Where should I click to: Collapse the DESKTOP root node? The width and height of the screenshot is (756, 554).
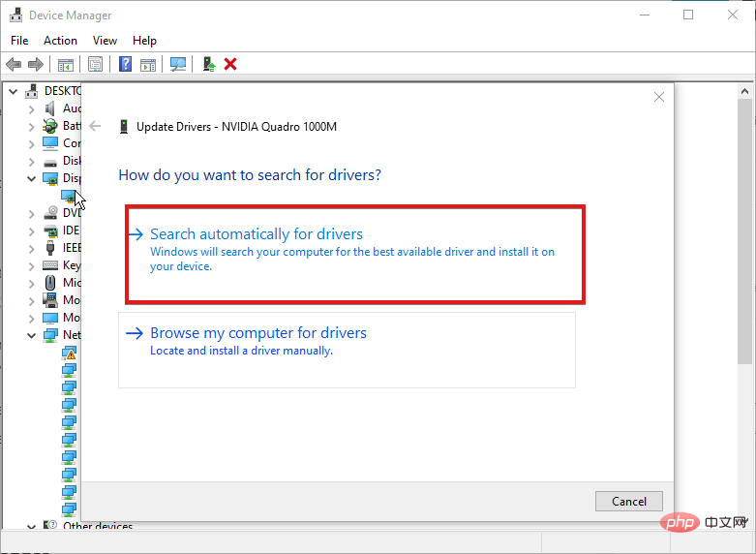tap(14, 91)
